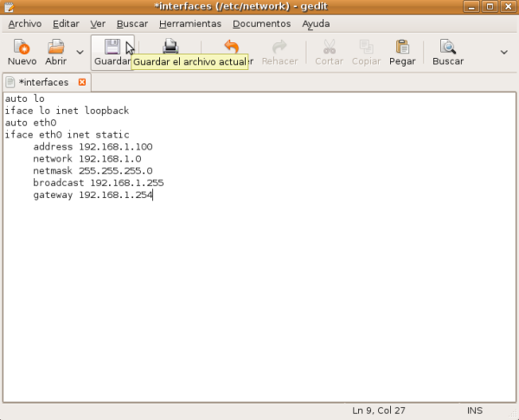This screenshot has width=519, height=420.
Task: Open the Documentos menu
Action: 262,24
